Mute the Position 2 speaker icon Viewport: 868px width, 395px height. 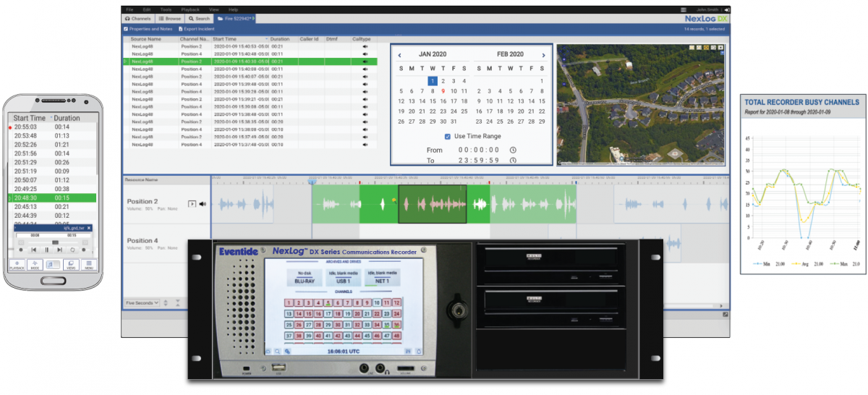click(x=203, y=204)
